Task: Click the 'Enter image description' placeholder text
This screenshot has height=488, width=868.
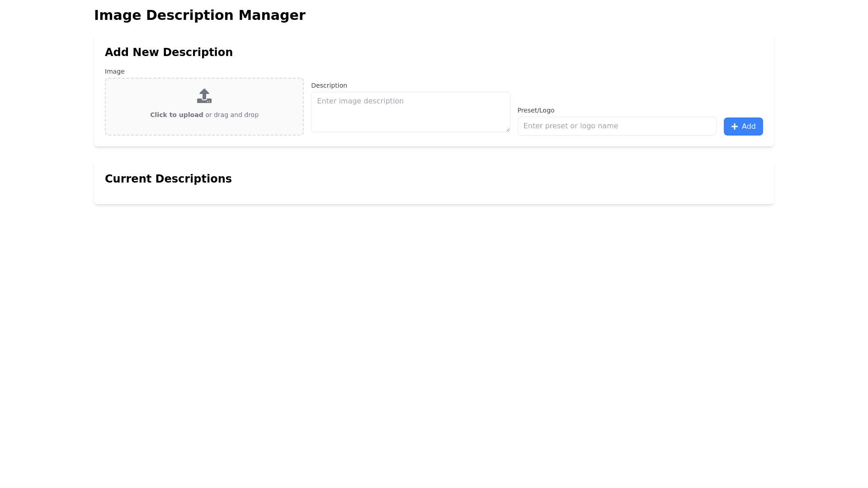Action: point(360,101)
